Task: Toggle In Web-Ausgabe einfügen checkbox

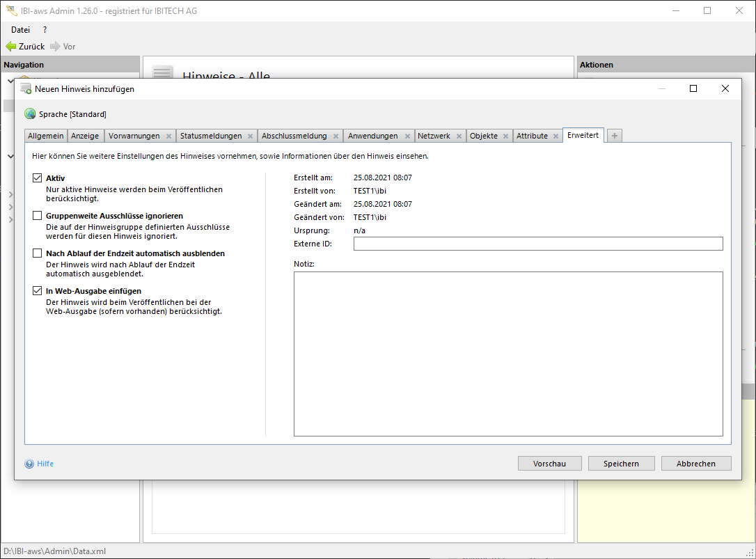Action: [38, 292]
